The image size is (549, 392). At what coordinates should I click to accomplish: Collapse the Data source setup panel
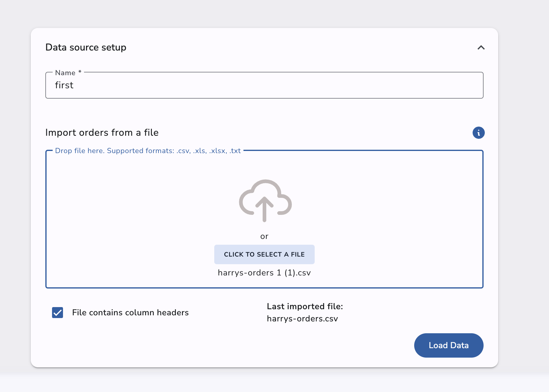click(x=481, y=47)
